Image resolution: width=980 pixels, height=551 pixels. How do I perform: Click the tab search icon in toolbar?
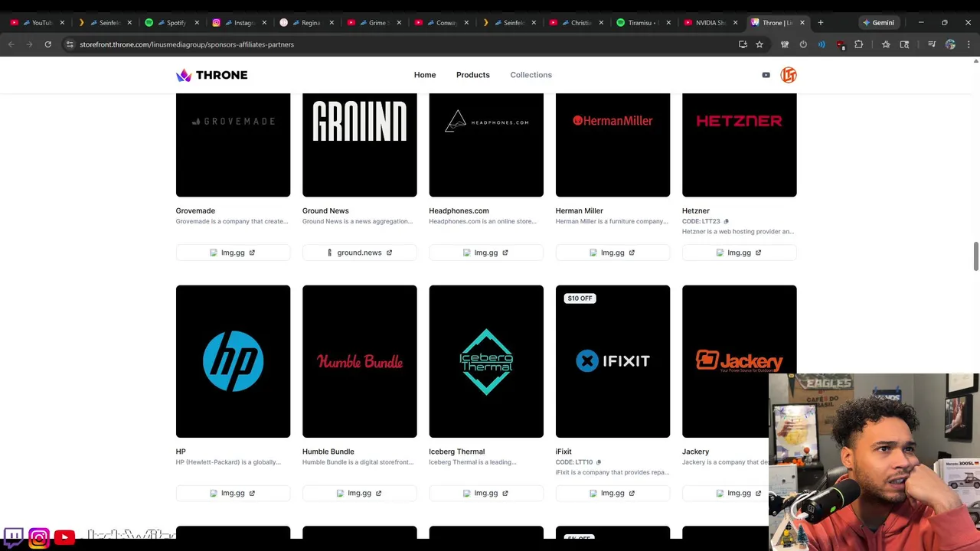pyautogui.click(x=904, y=44)
